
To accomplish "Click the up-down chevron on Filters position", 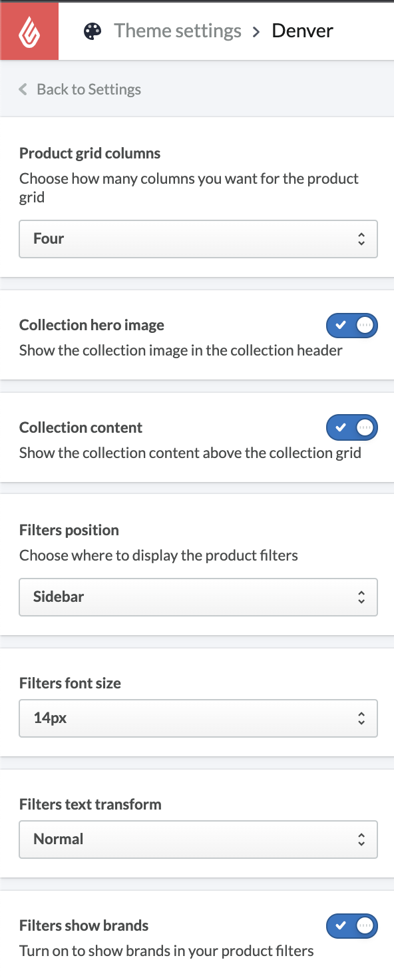I will pyautogui.click(x=361, y=597).
